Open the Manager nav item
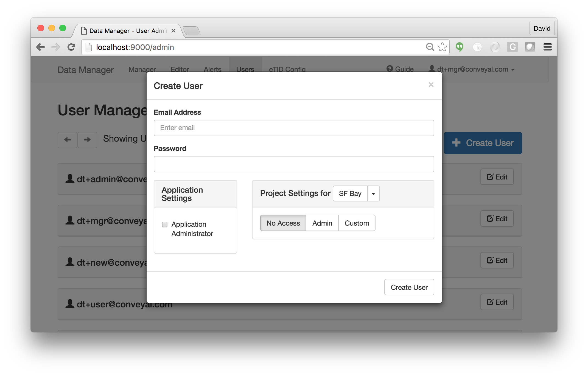 click(142, 69)
